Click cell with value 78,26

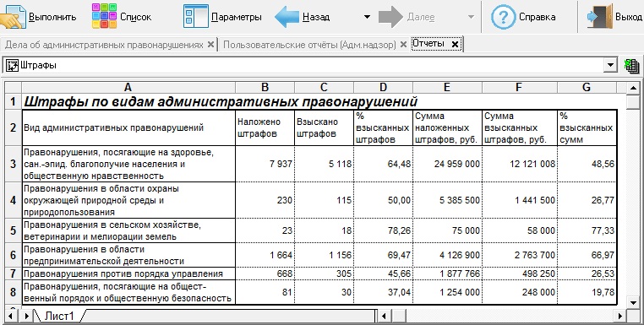tap(383, 230)
